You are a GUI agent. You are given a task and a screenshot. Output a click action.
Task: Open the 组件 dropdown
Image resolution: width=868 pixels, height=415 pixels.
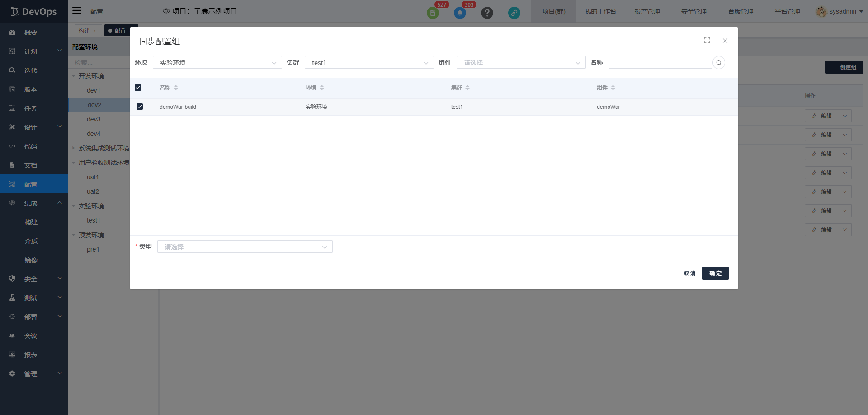(x=521, y=62)
